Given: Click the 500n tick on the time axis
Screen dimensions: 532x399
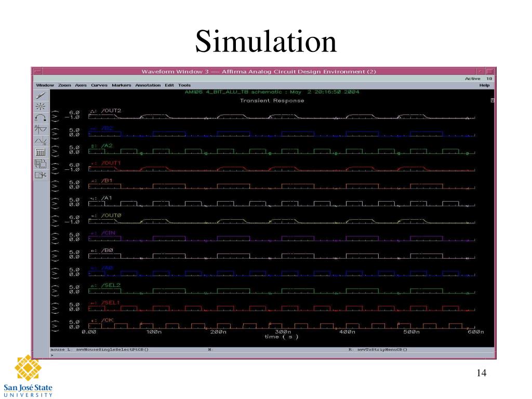Looking at the screenshot, I should (x=411, y=332).
